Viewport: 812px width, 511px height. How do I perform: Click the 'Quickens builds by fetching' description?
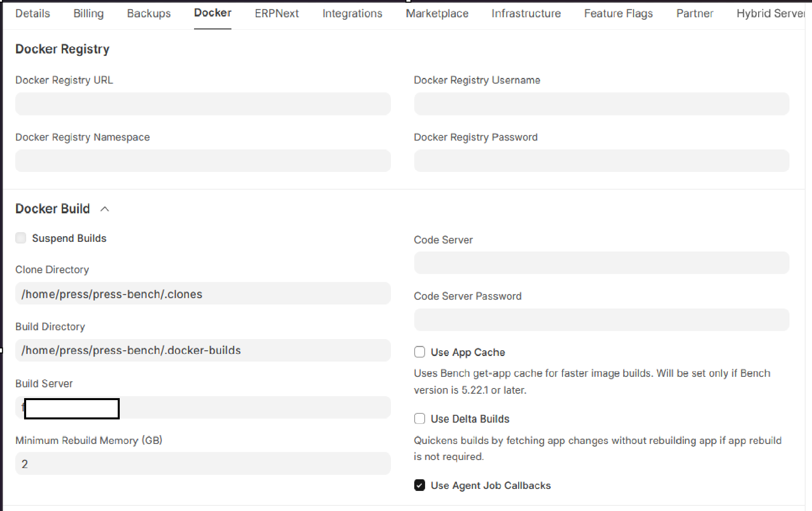pos(598,448)
